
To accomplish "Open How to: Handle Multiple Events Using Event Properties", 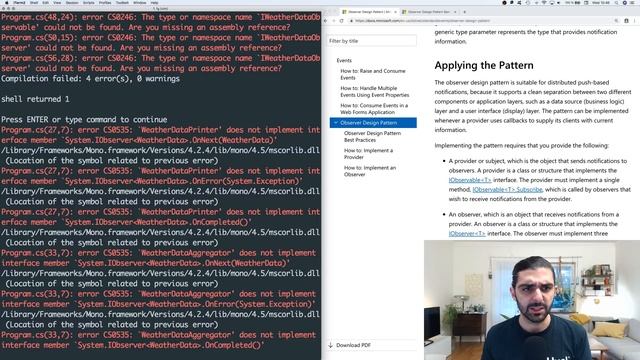I will click(x=375, y=91).
